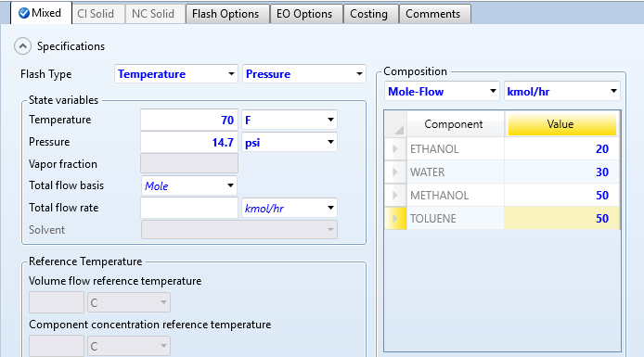Select the TOLUENE row arrow marker
The width and height of the screenshot is (644, 357).
tap(395, 218)
